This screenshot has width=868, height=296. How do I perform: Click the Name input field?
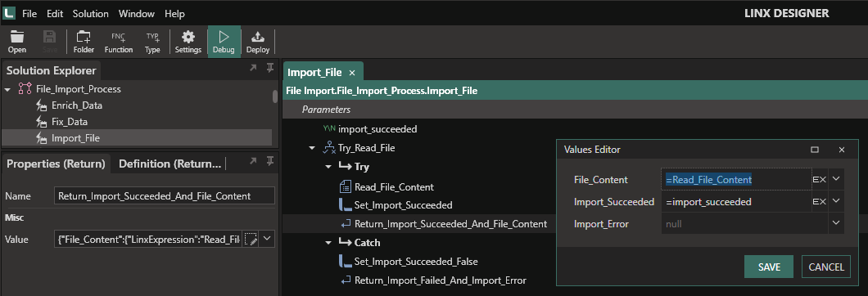click(x=165, y=196)
